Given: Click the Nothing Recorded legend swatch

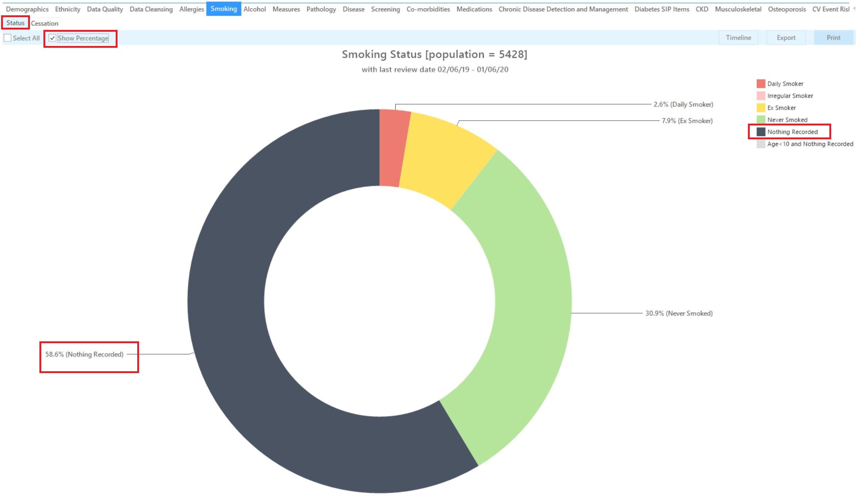Looking at the screenshot, I should [x=761, y=132].
